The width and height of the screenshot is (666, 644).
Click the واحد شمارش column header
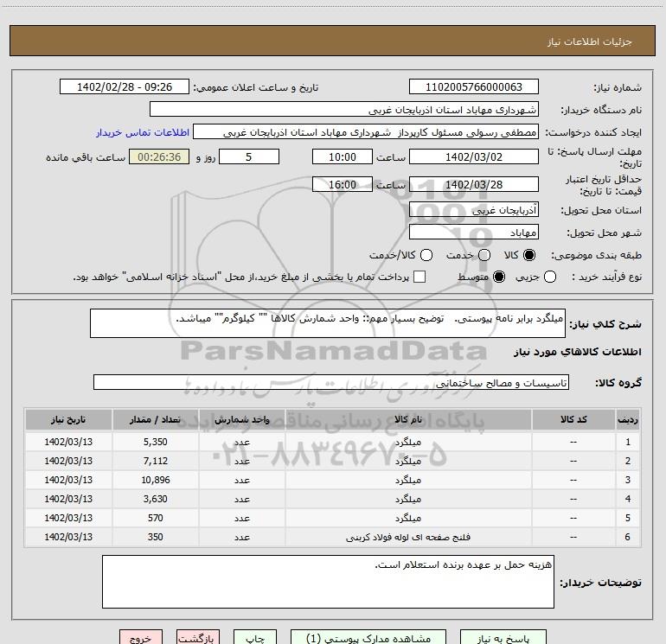click(241, 420)
